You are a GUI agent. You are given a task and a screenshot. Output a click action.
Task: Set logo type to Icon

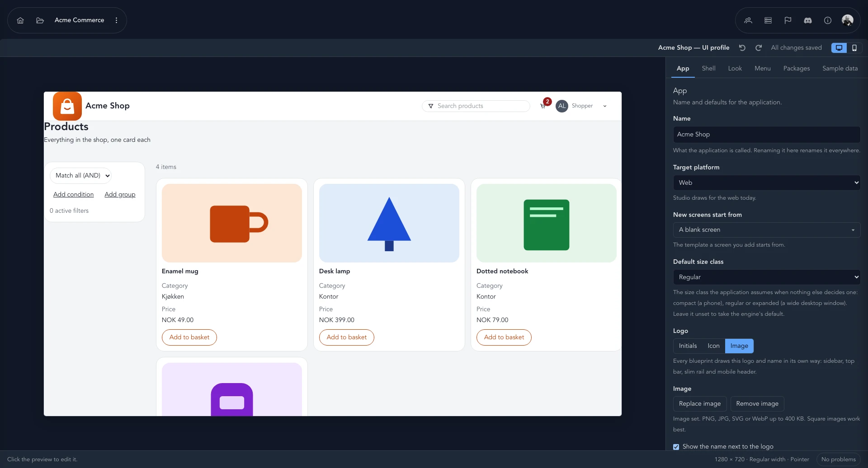click(x=713, y=346)
